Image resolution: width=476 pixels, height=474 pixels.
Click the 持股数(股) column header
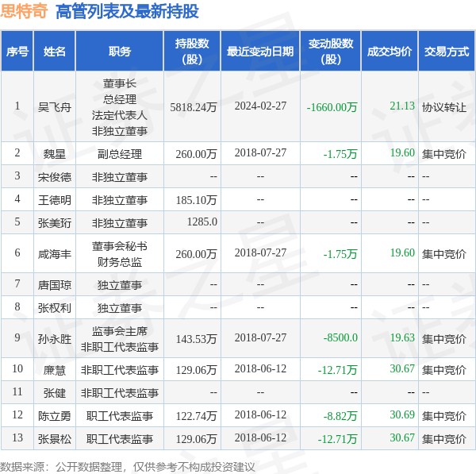click(192, 52)
